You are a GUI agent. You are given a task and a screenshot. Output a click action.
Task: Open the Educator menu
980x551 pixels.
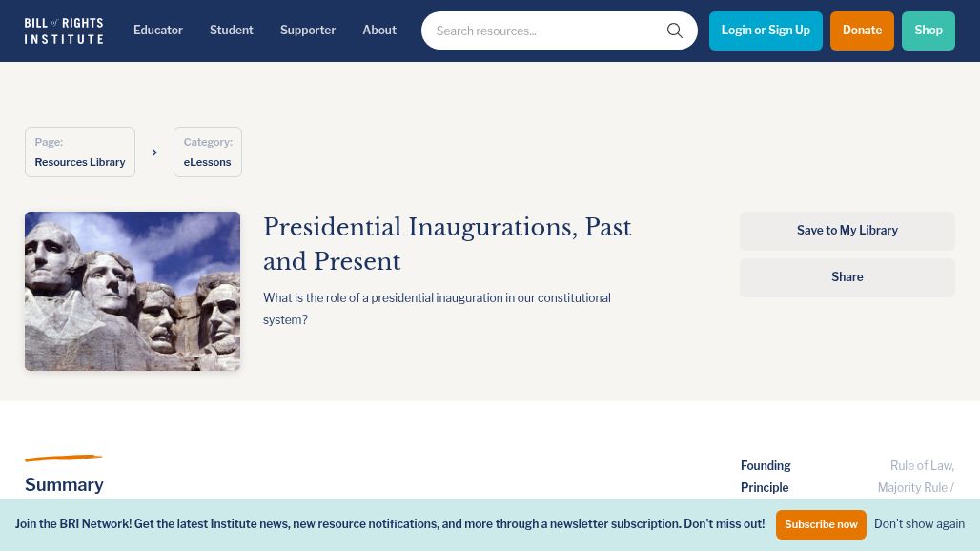[x=158, y=31]
